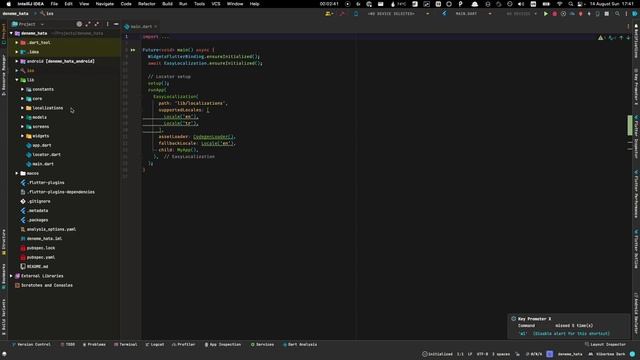Viewport: 640px width, 360px height.
Task: Open the main.dart run configuration dropdown
Action: click(x=473, y=14)
